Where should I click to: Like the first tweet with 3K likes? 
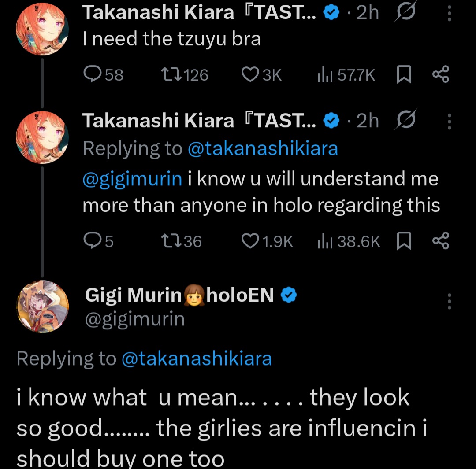click(x=250, y=75)
